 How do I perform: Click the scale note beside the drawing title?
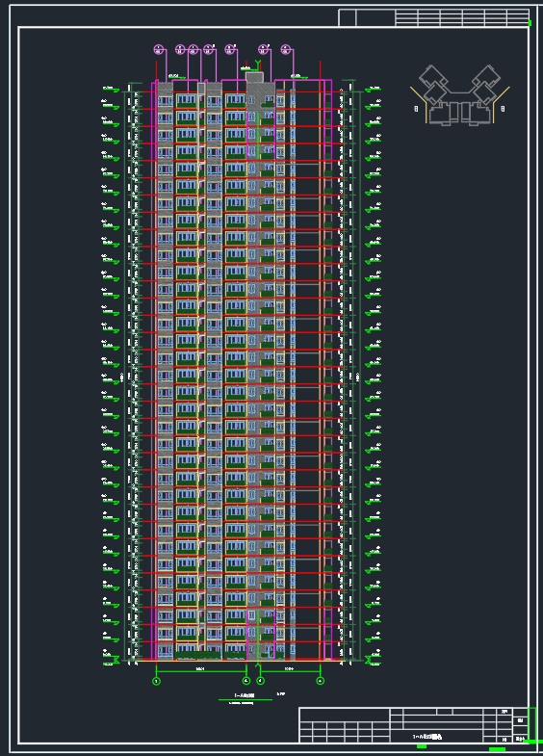pyautogui.click(x=281, y=693)
